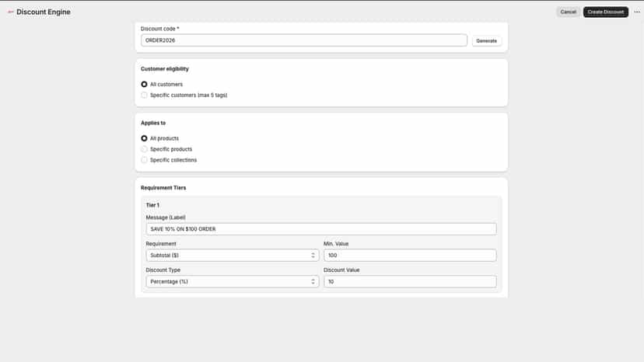Open the three-dot more options menu

tap(637, 12)
